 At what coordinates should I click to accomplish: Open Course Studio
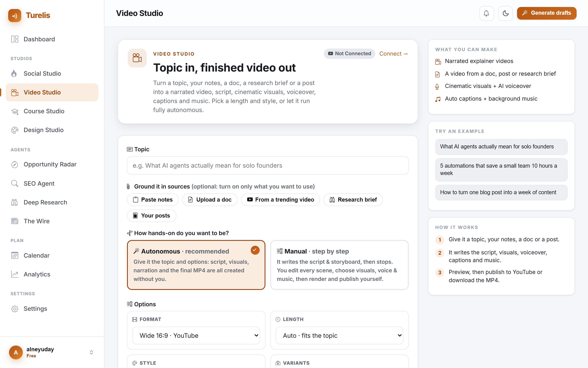point(52,111)
